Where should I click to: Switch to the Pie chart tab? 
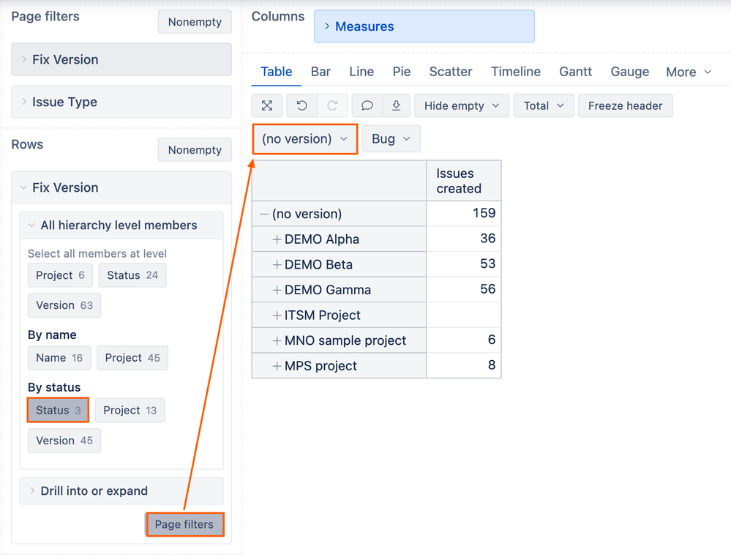[x=402, y=72]
